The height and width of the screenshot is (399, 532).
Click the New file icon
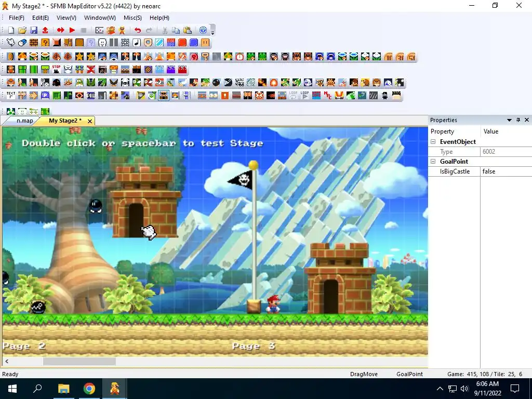point(11,30)
